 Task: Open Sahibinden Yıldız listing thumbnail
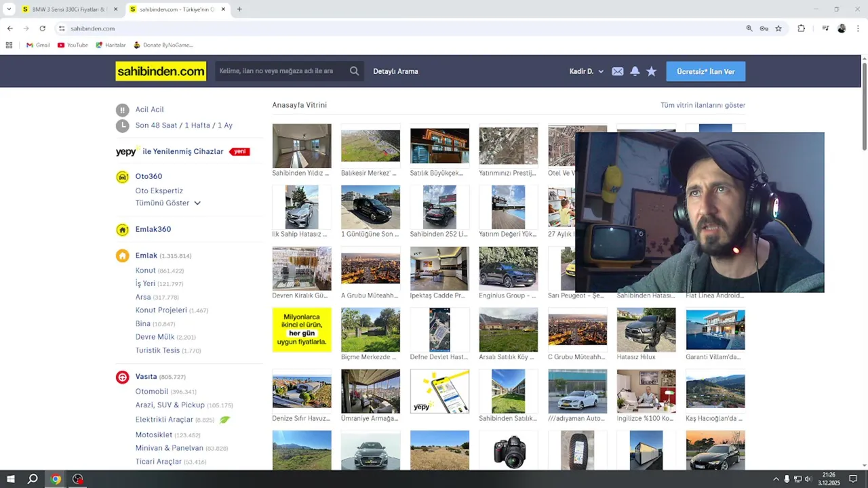point(302,146)
